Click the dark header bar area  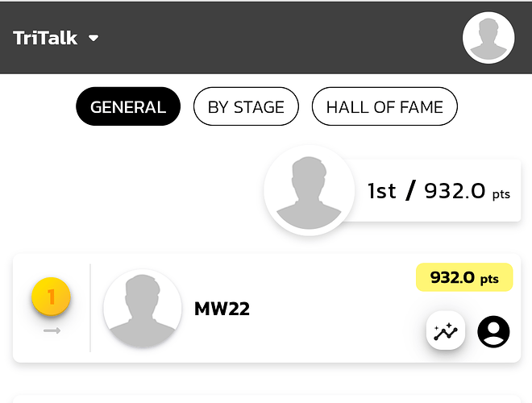tap(266, 38)
